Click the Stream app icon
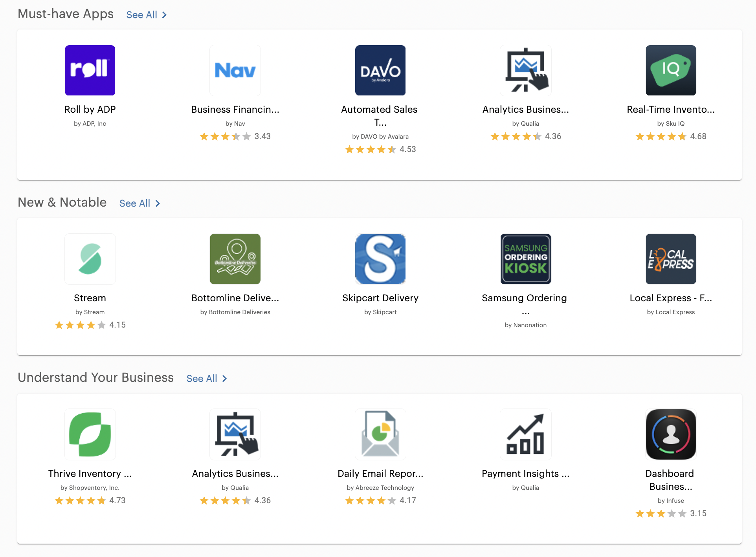 [x=90, y=259]
